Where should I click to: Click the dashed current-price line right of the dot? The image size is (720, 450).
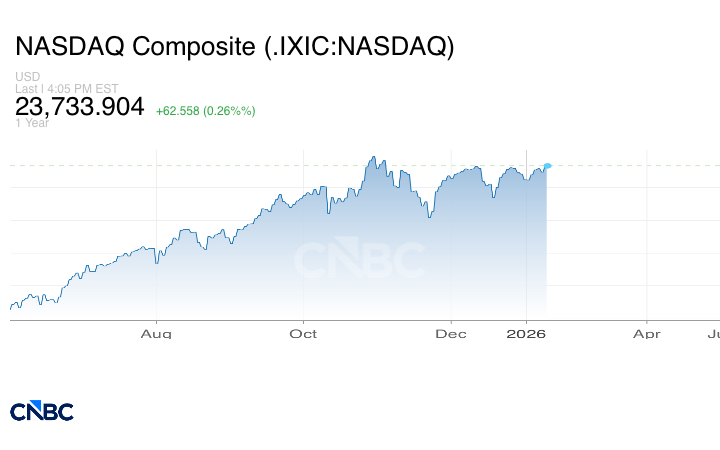[x=630, y=165]
